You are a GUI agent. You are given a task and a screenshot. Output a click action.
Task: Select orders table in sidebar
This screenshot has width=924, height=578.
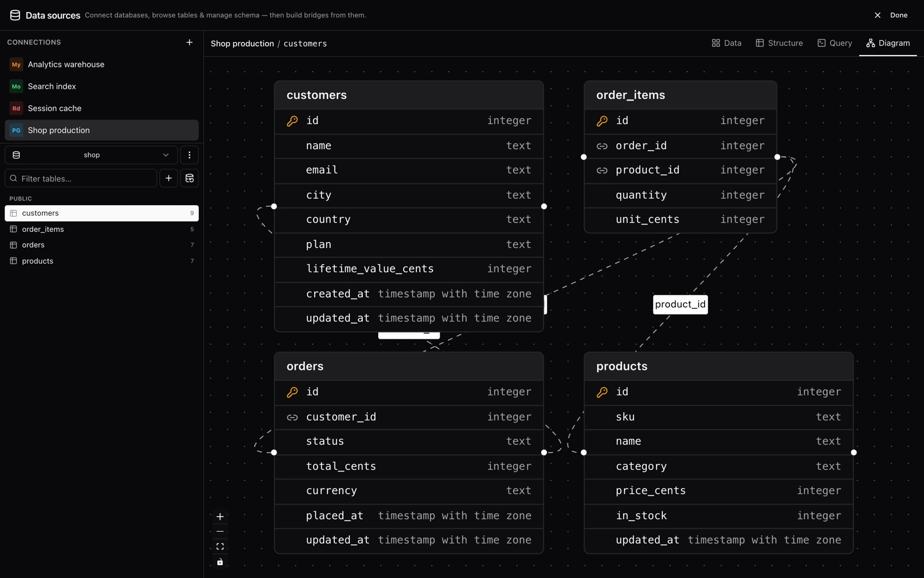point(102,245)
